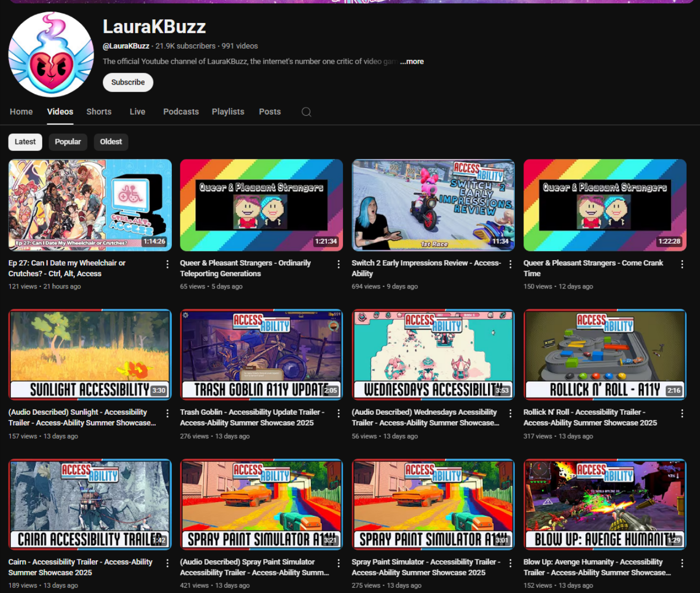700x593 pixels.
Task: Open the Live tab
Action: pyautogui.click(x=138, y=112)
